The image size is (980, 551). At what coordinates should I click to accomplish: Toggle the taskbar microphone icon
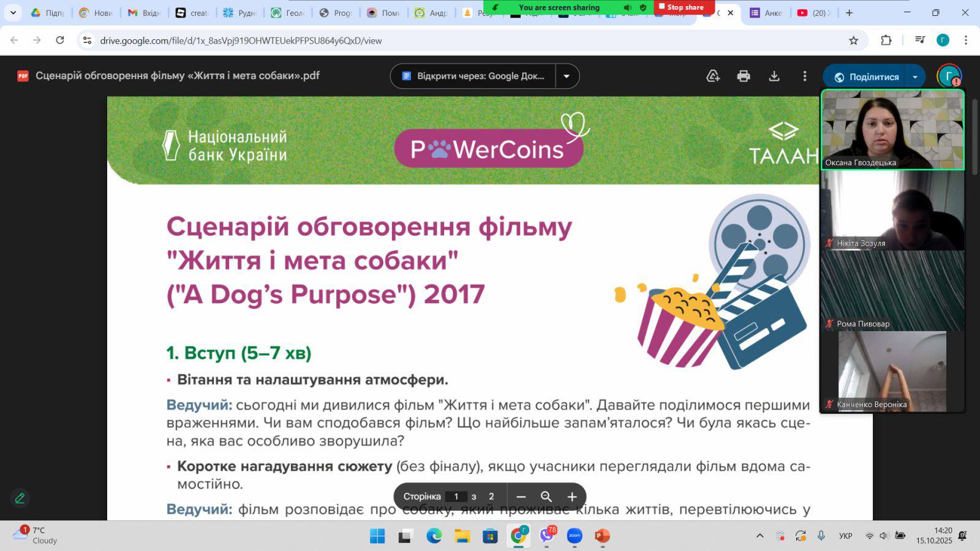pyautogui.click(x=821, y=536)
